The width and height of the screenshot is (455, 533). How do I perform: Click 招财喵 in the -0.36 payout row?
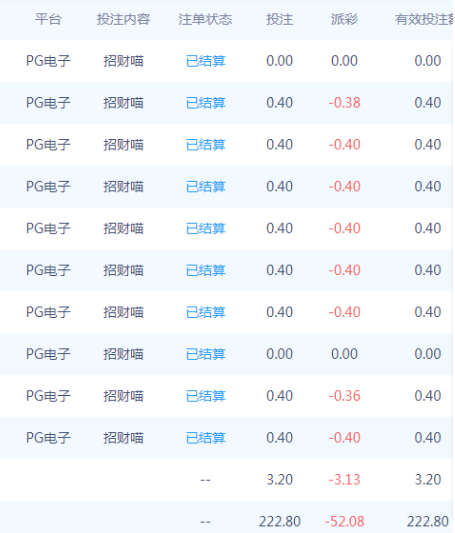point(123,396)
